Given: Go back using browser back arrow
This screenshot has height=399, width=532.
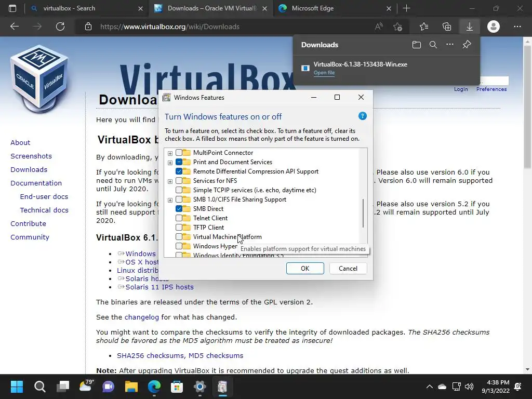Looking at the screenshot, I should pos(15,26).
